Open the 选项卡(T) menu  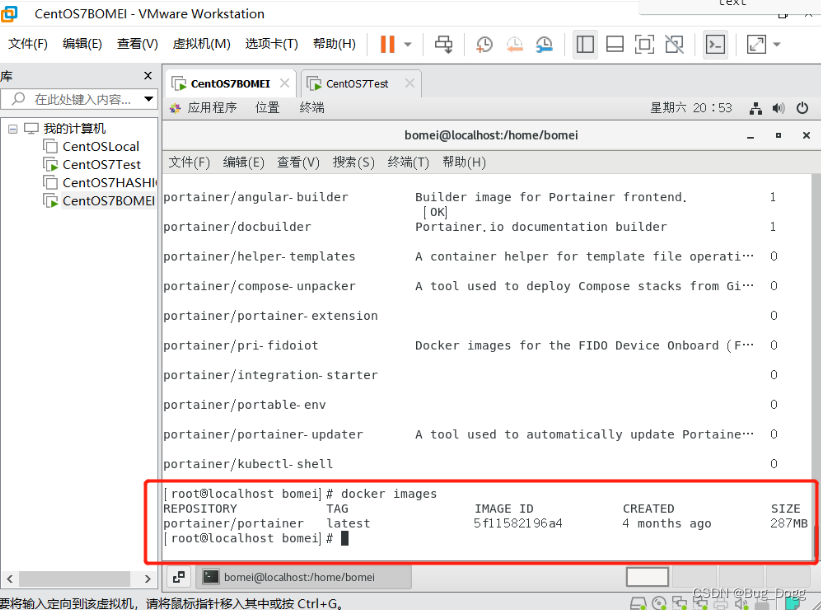(x=271, y=43)
